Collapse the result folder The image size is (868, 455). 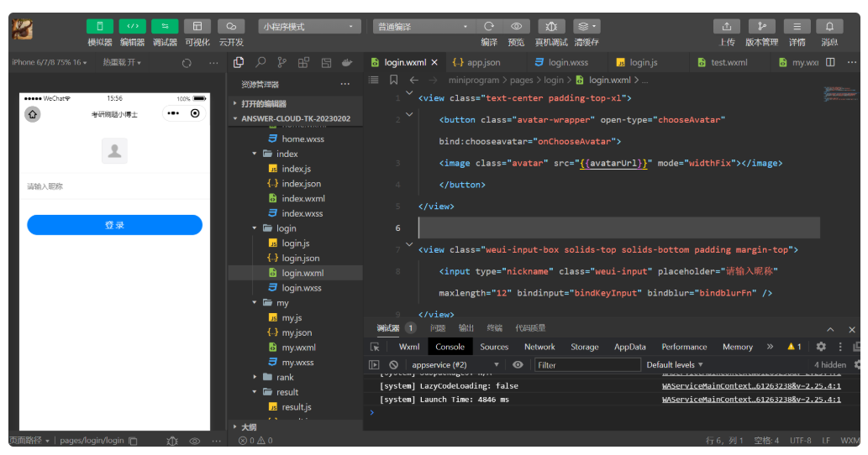[255, 392]
